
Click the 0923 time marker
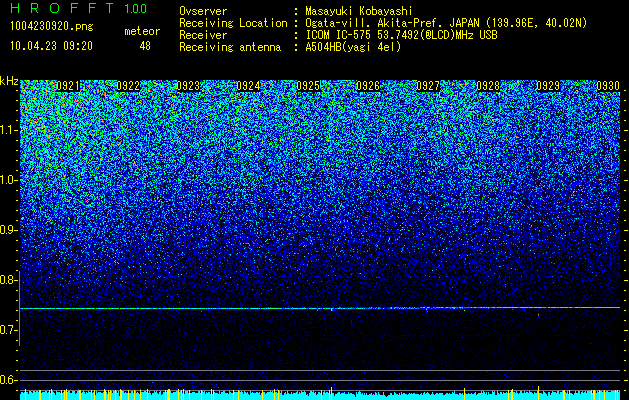point(188,86)
